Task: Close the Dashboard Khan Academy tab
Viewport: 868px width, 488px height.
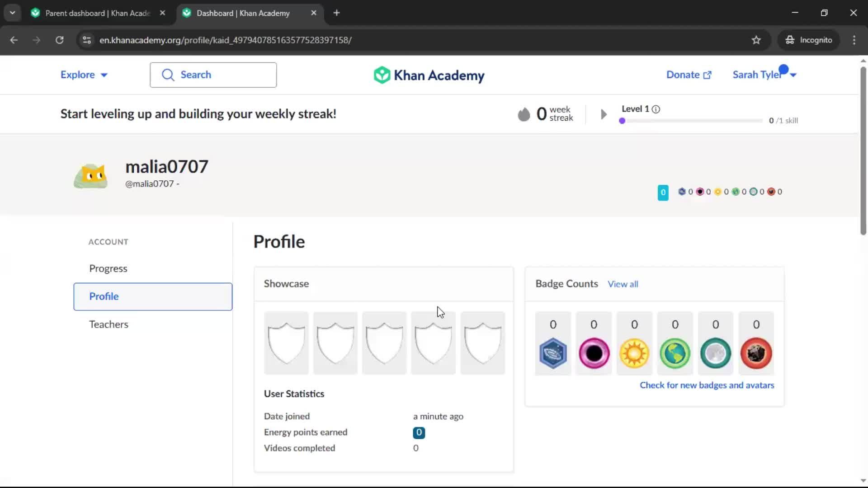Action: [x=314, y=13]
